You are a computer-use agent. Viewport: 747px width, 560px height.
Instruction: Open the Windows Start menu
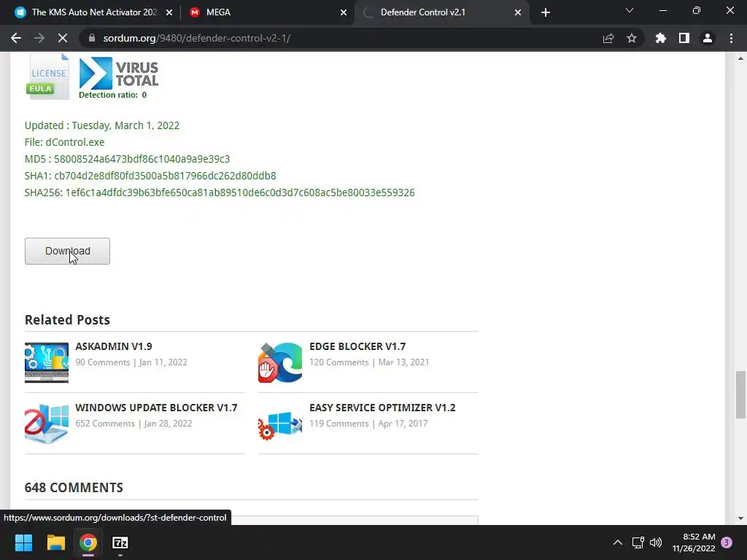24,542
